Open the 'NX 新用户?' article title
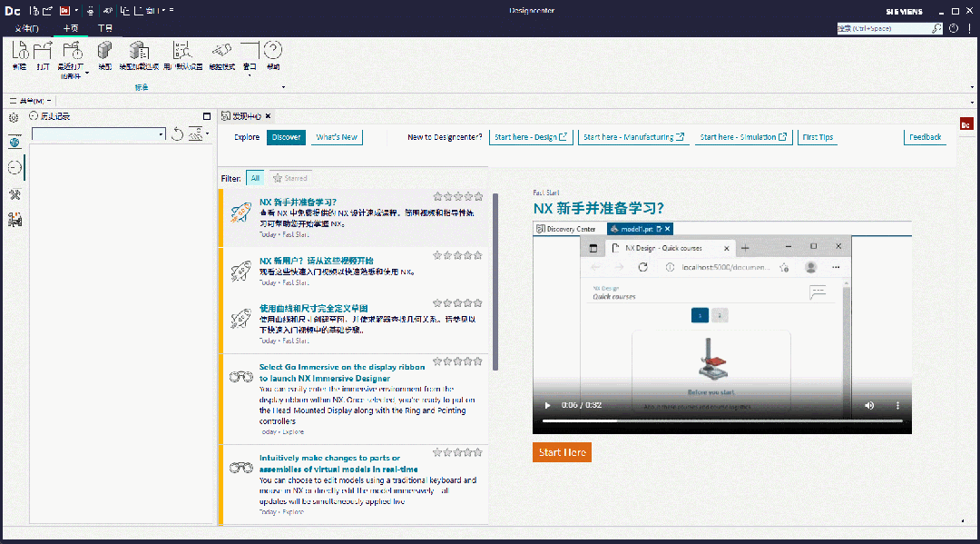 pyautogui.click(x=317, y=261)
